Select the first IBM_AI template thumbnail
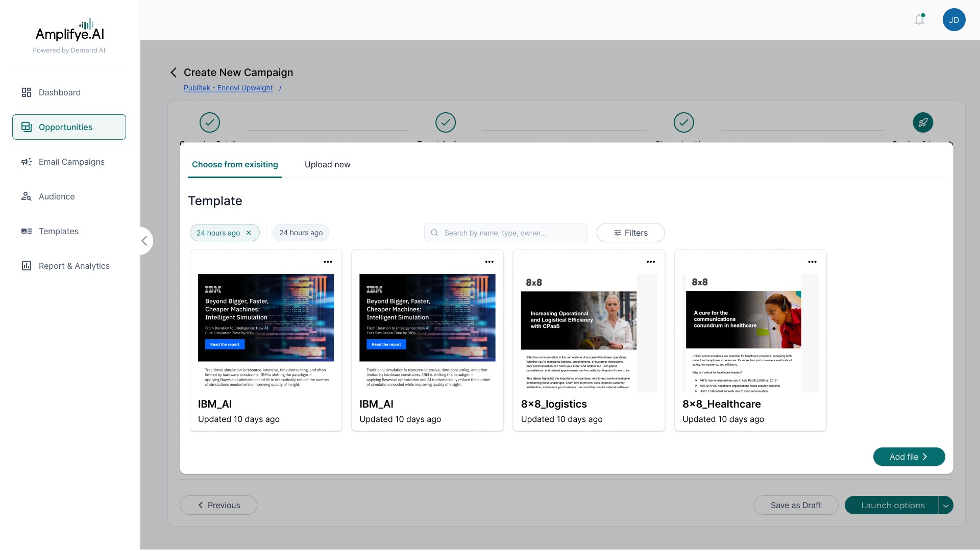The image size is (980, 551). (266, 332)
